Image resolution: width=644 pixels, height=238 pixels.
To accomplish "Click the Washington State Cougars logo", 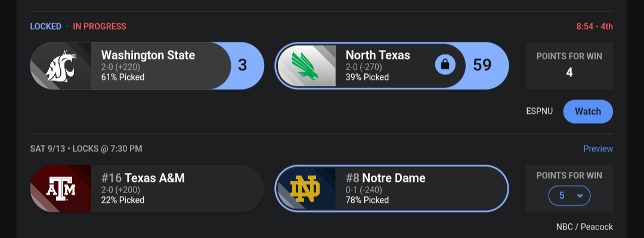I will [x=61, y=66].
